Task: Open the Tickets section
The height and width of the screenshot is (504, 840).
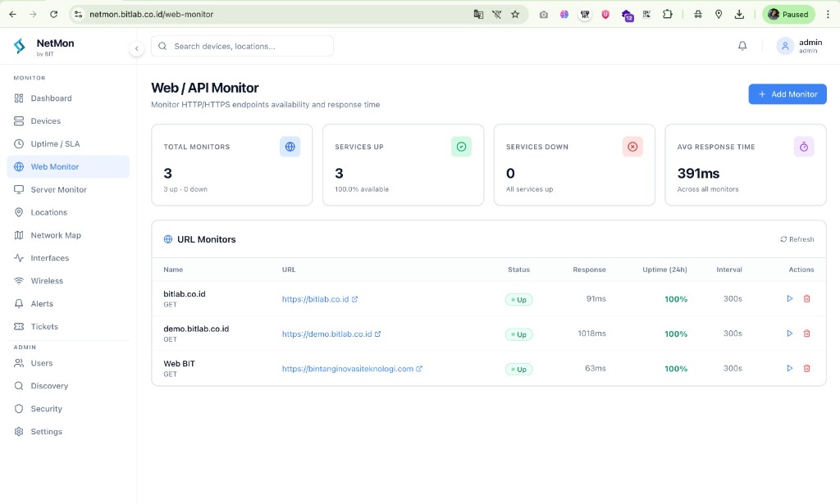Action: pyautogui.click(x=44, y=326)
